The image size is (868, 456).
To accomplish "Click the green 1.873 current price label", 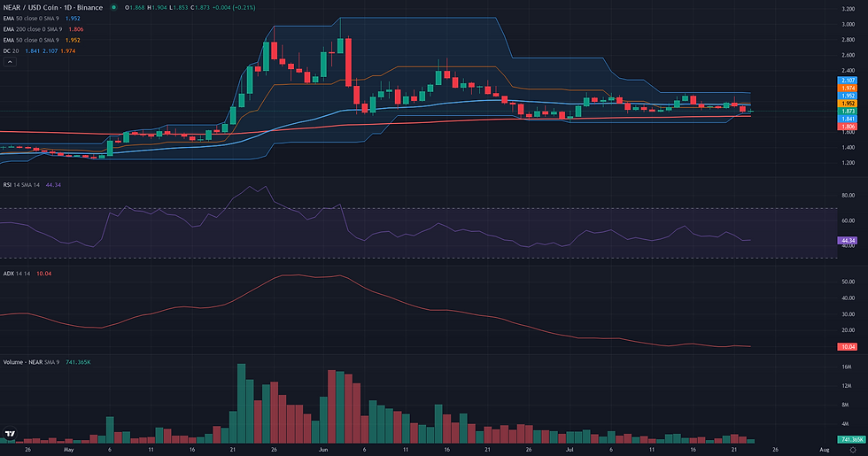I will [849, 112].
